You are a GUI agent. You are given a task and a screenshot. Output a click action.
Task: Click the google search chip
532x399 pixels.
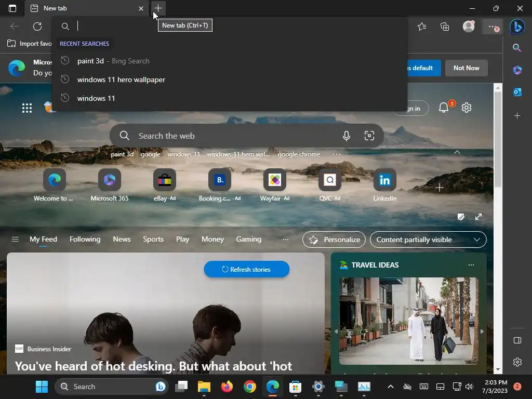click(x=151, y=154)
